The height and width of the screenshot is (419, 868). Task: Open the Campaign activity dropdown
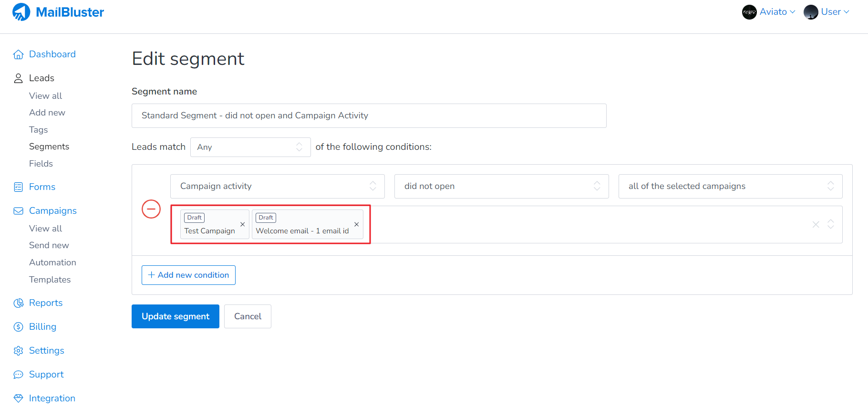(277, 186)
